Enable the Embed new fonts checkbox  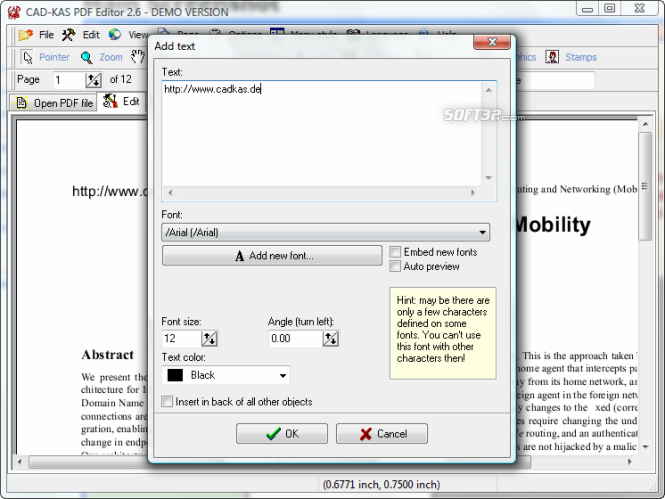pos(395,252)
